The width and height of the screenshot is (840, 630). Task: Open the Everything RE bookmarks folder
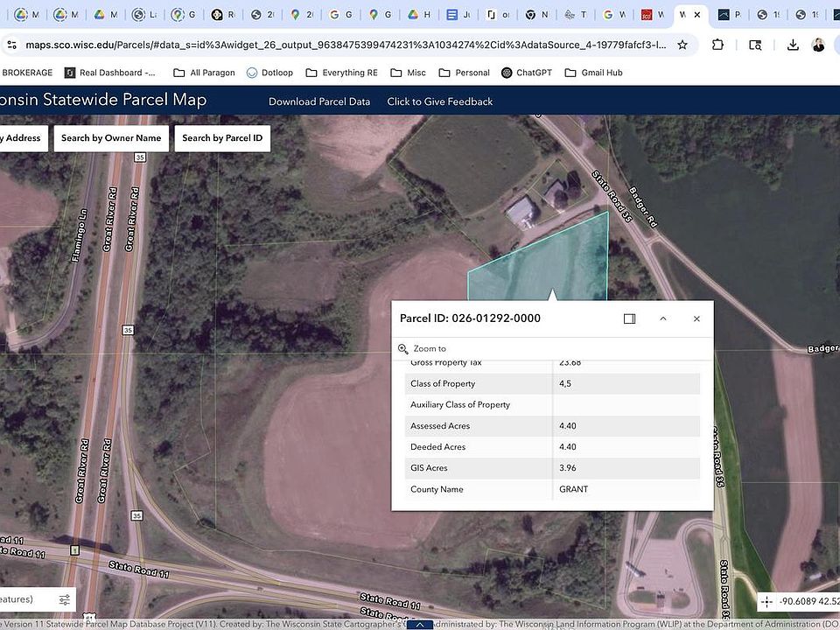click(340, 73)
